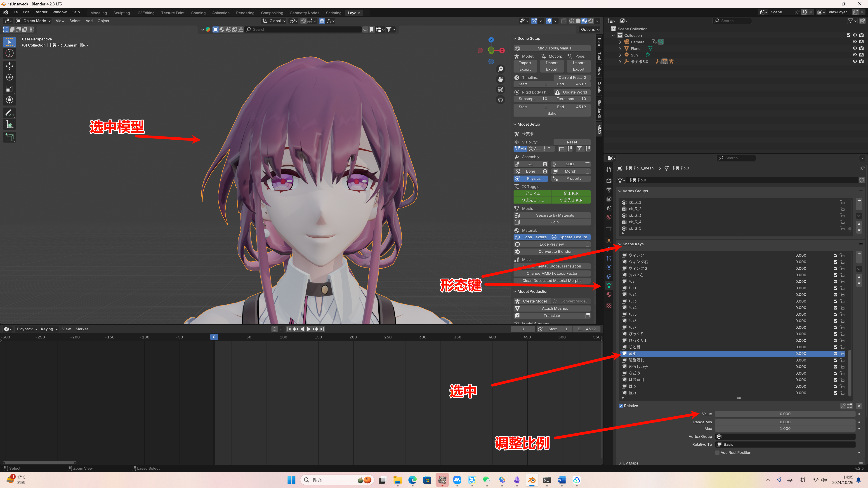
Task: Collapse the Model Setup panel
Action: [514, 124]
